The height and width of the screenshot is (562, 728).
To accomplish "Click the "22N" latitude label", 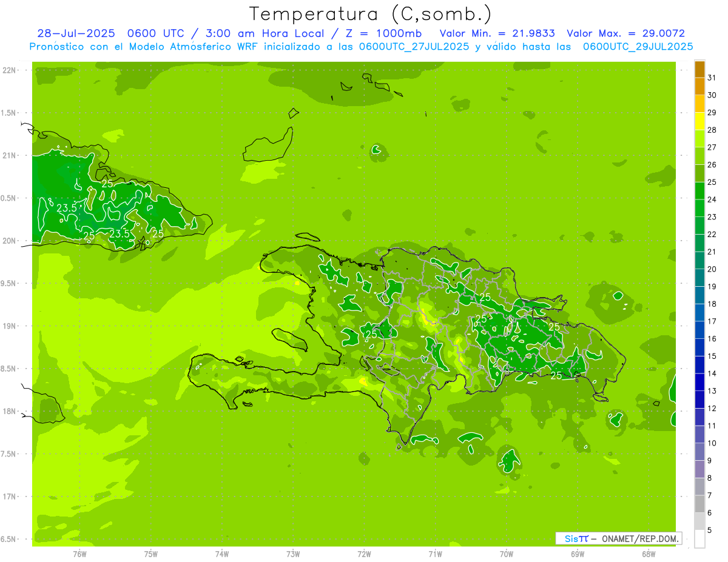I will click(9, 70).
